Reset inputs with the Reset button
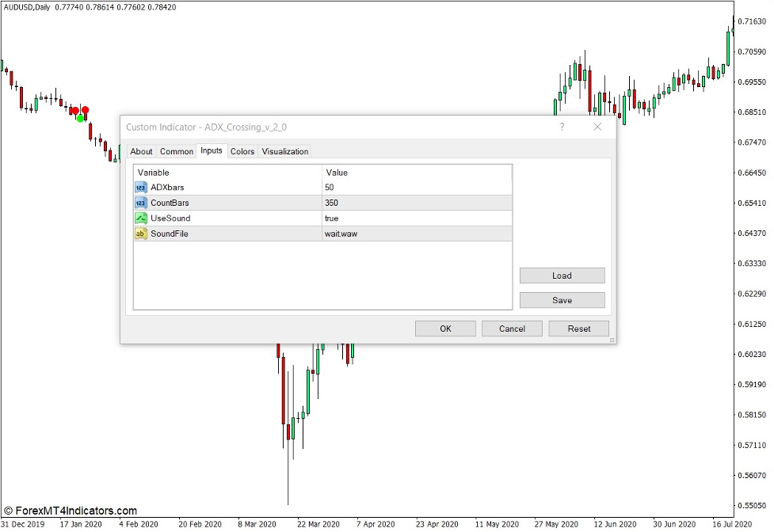Image resolution: width=774 pixels, height=532 pixels. point(579,329)
